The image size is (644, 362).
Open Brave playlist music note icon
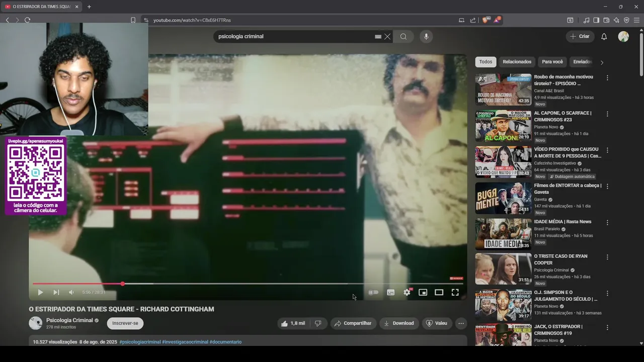coord(586,20)
